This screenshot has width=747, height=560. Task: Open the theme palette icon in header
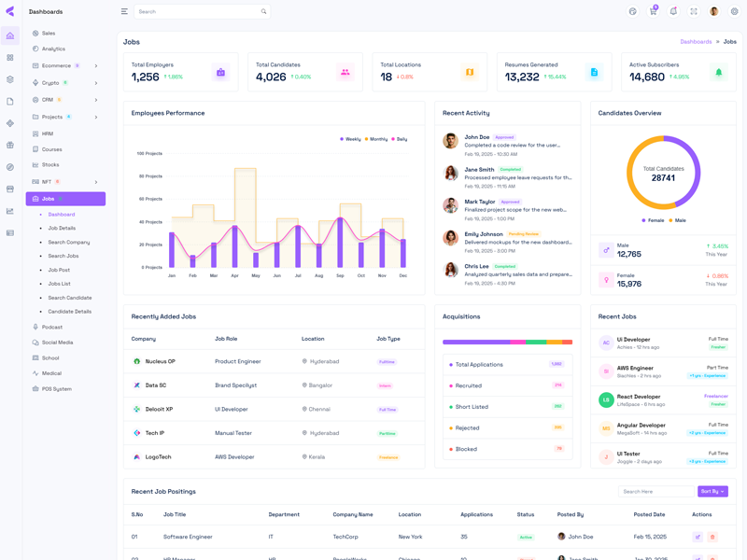[632, 11]
